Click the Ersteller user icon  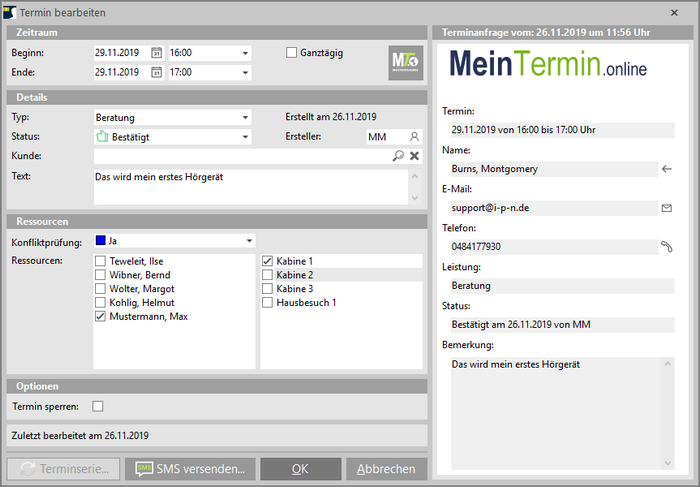click(414, 136)
